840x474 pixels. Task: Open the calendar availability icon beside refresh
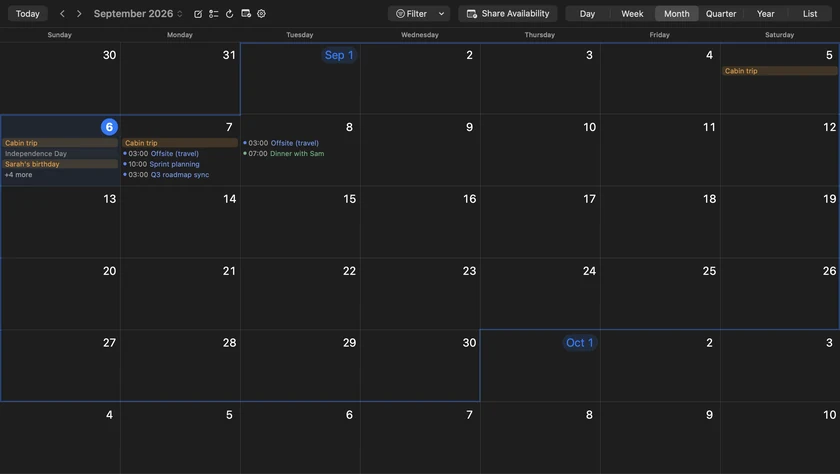tap(246, 13)
